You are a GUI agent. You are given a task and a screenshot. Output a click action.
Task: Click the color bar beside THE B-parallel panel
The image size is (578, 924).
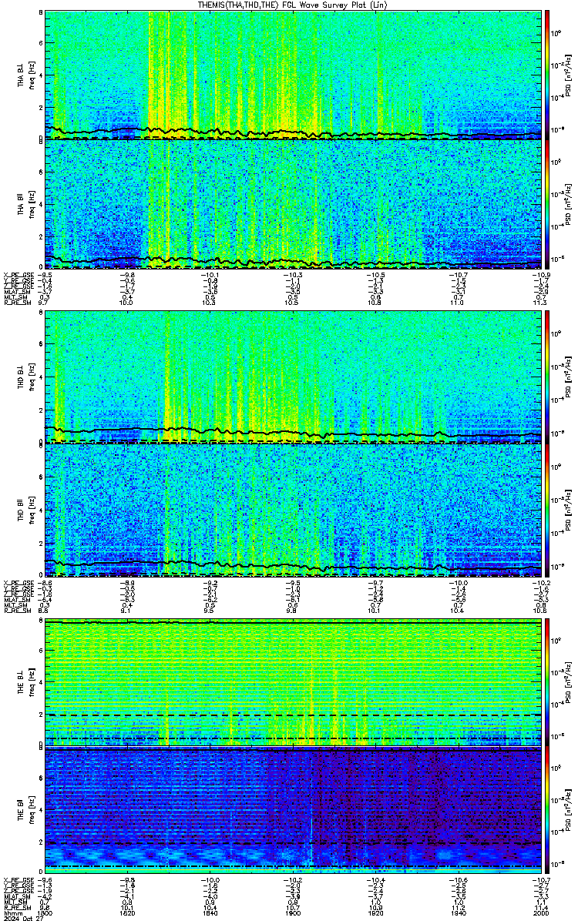point(548,811)
